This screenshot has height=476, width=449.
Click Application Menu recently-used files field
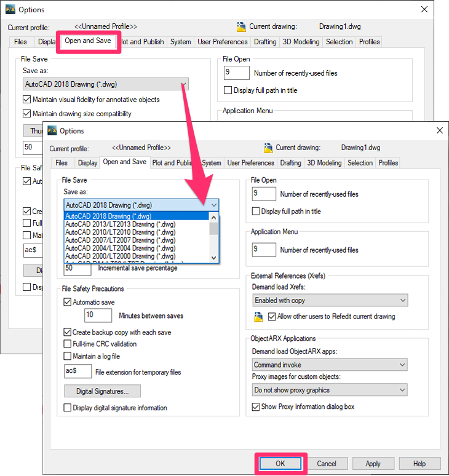tap(264, 250)
